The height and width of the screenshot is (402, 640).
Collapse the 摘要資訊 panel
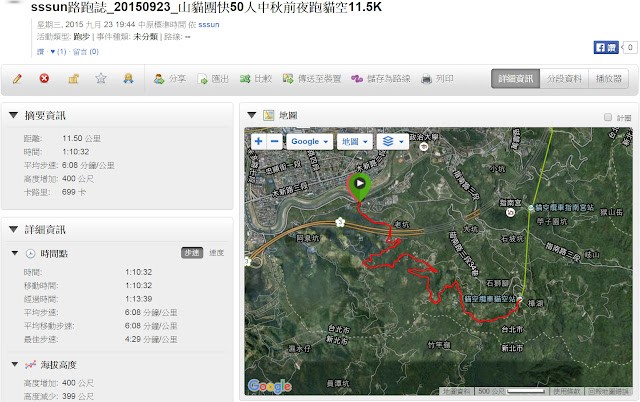(x=13, y=115)
